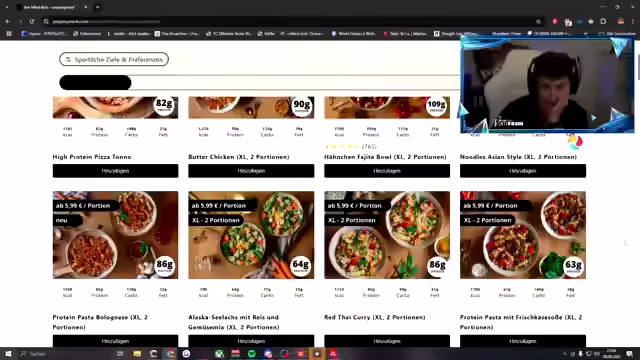This screenshot has height=360, width=640.
Task: Open Alaska-Seelachs mit Reis meal image
Action: [x=251, y=235]
